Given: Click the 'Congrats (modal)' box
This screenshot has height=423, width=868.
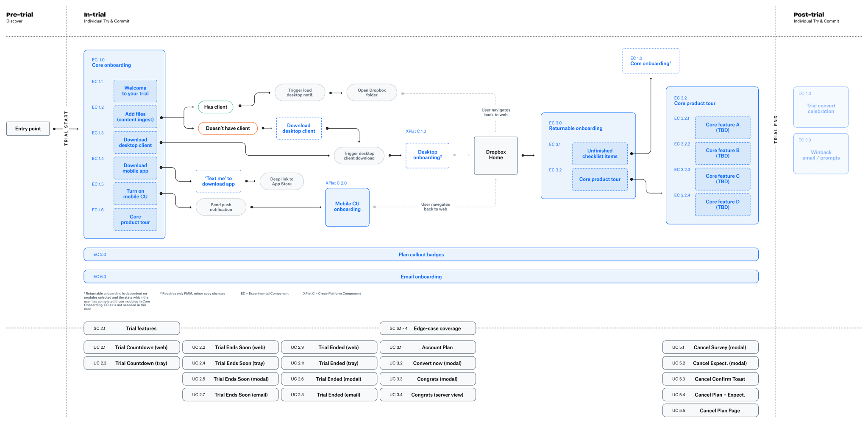Looking at the screenshot, I should tap(428, 379).
